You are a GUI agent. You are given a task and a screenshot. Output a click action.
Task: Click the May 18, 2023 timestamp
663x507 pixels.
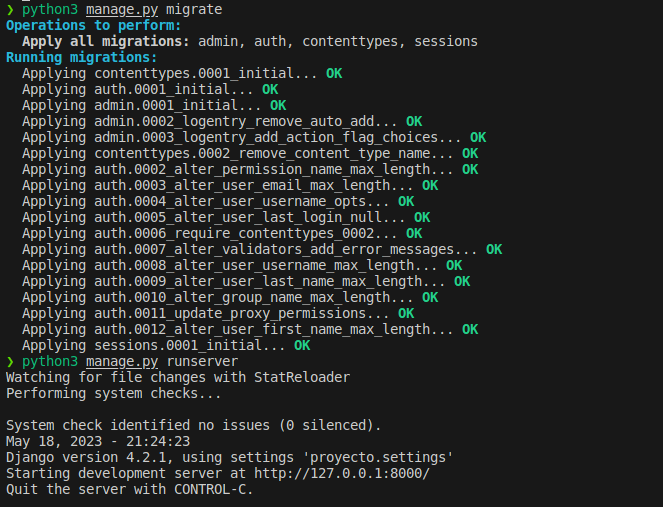pos(98,441)
